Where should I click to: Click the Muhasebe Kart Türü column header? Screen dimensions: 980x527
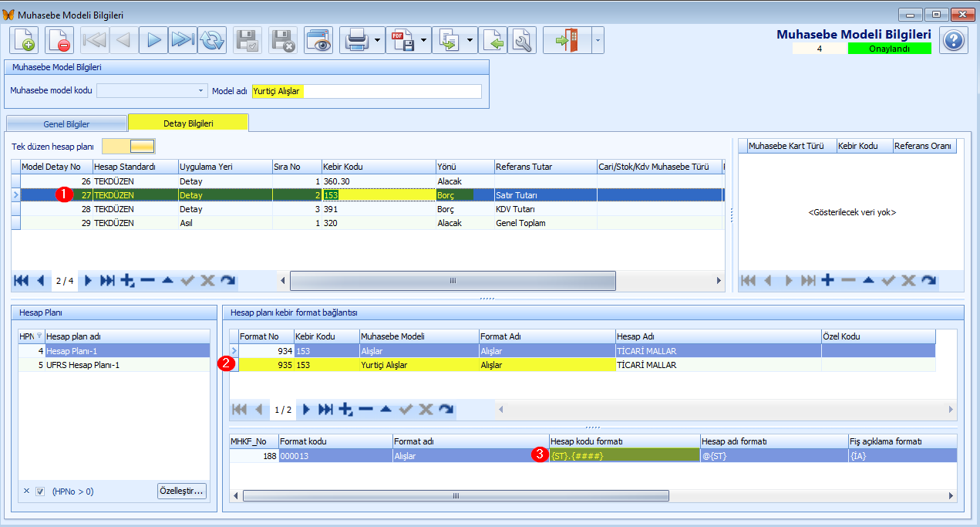[x=792, y=145]
